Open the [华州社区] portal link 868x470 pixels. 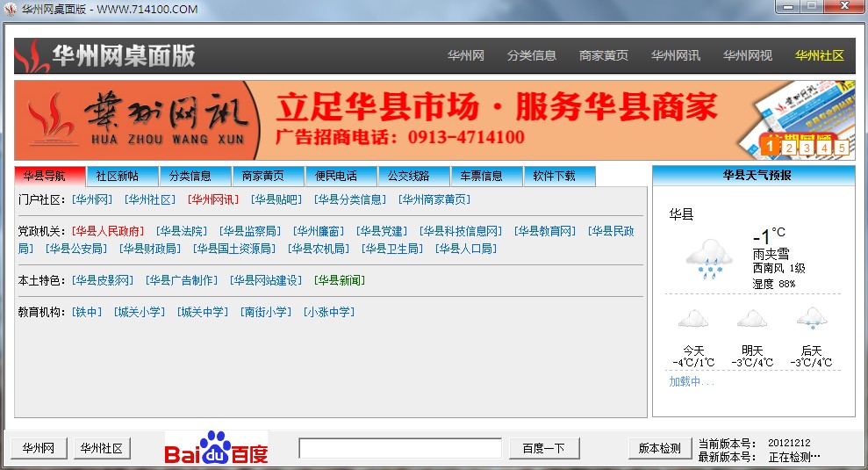[149, 199]
